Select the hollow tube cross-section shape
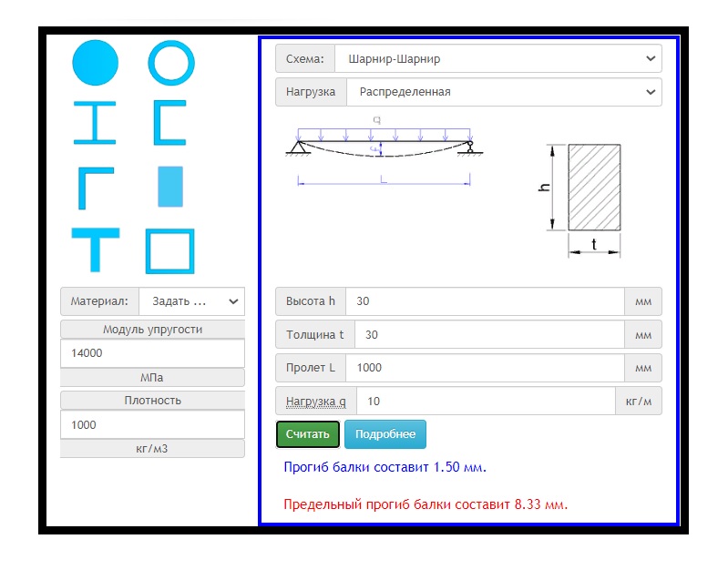Image resolution: width=728 pixels, height=580 pixels. coord(170,64)
